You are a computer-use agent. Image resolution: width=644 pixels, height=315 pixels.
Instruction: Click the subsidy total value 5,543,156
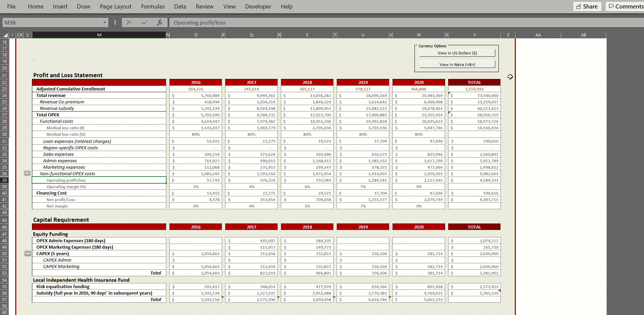(x=196, y=300)
